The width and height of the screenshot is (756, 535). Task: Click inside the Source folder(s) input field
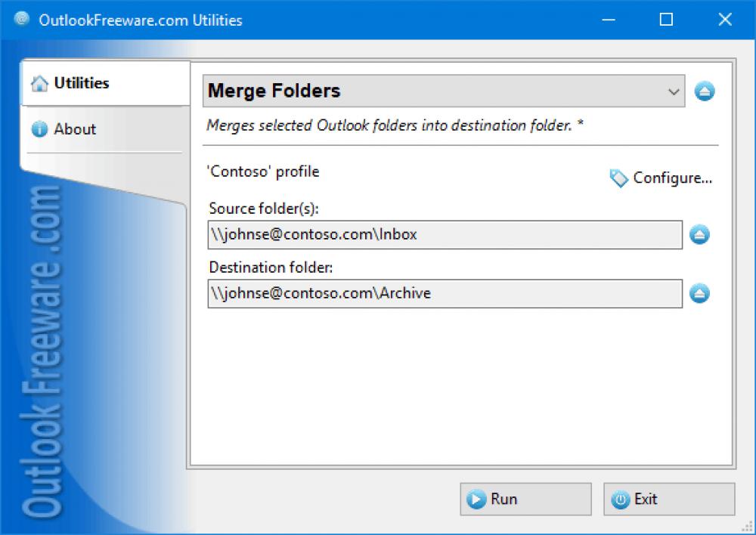446,234
